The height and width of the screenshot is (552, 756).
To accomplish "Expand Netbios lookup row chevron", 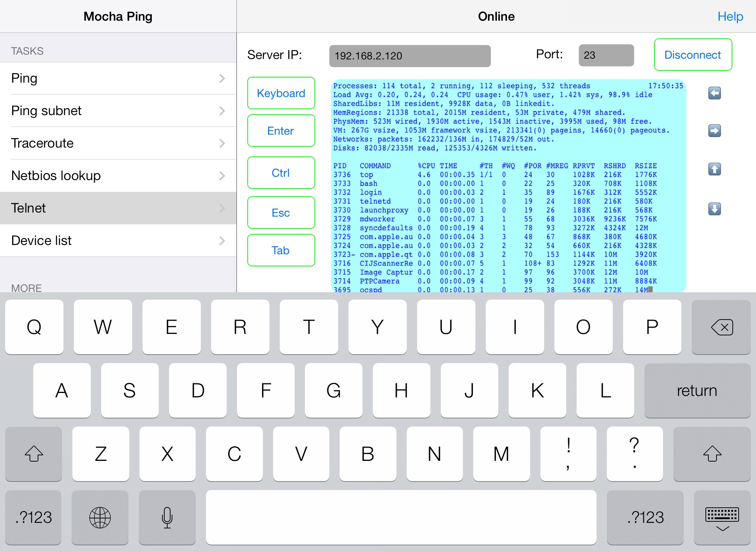I will pyautogui.click(x=222, y=176).
